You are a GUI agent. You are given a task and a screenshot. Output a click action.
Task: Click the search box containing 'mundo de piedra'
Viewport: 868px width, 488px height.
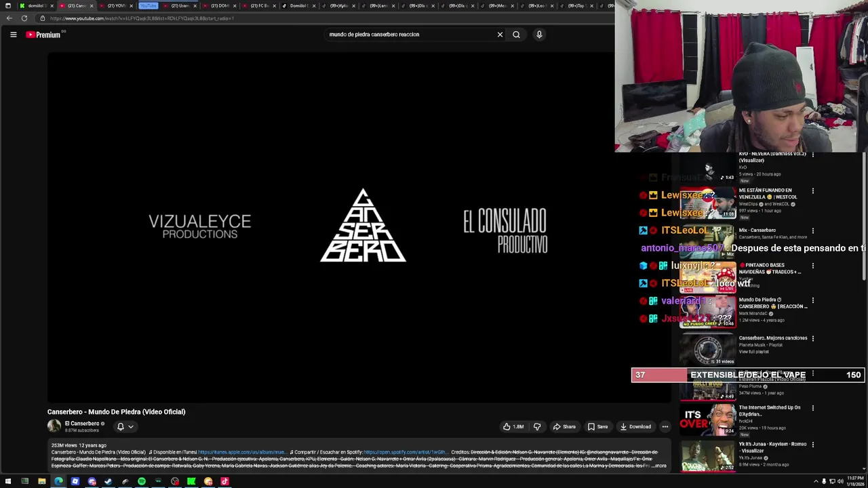[410, 35]
